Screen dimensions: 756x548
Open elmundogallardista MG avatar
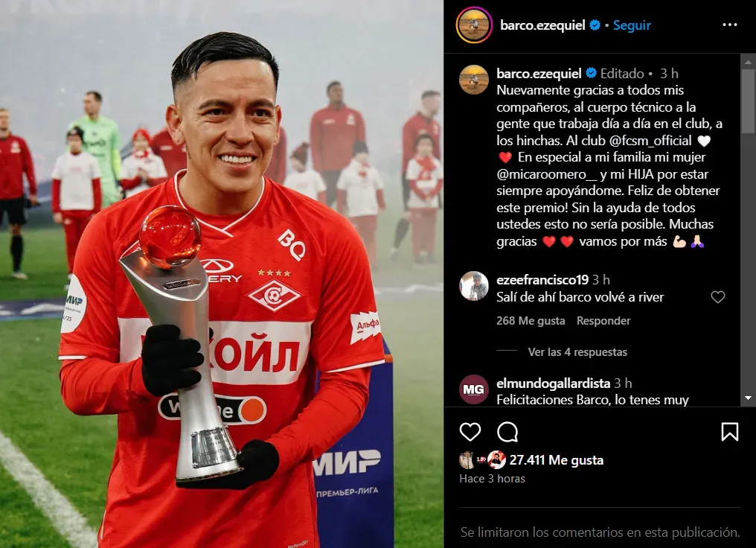[x=474, y=389]
